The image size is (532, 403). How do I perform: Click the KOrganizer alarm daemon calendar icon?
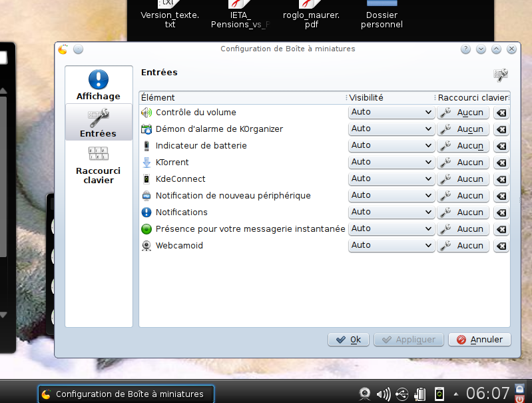(x=146, y=129)
